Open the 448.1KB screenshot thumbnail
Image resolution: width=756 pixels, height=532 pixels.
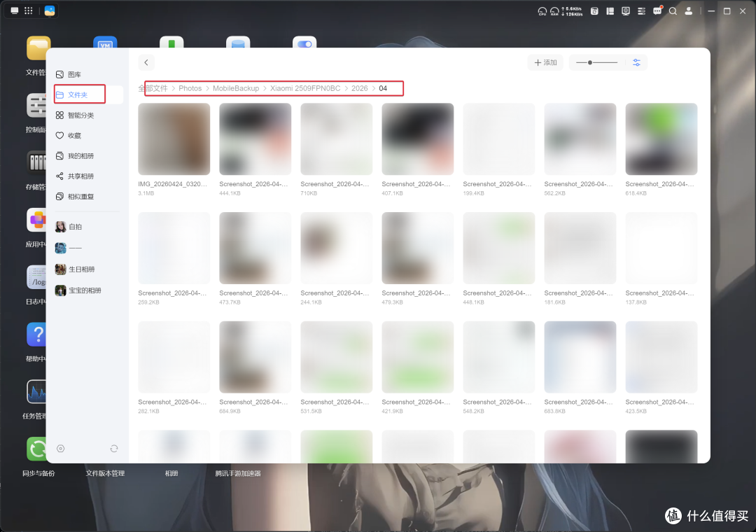tap(499, 248)
